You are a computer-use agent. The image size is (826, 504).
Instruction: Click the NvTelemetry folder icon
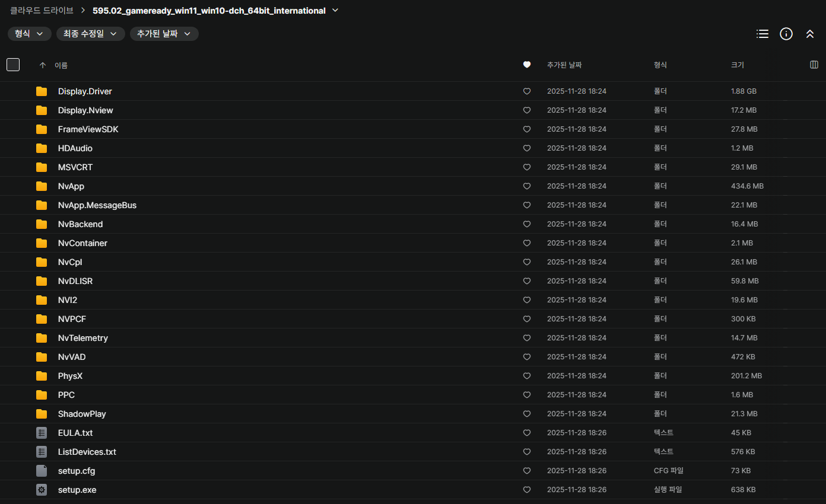[42, 338]
